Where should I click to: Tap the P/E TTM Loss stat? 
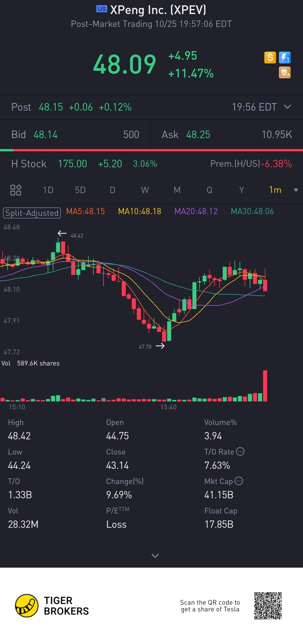(x=118, y=518)
